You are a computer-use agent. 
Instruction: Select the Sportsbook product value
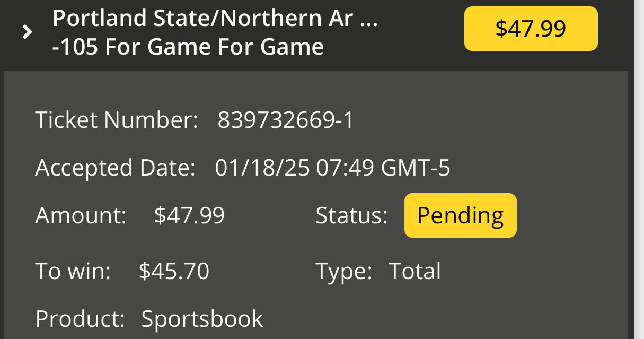pyautogui.click(x=202, y=318)
